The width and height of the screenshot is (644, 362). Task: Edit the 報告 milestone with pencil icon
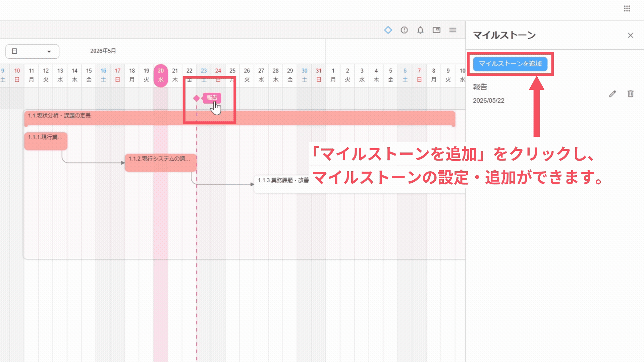612,94
